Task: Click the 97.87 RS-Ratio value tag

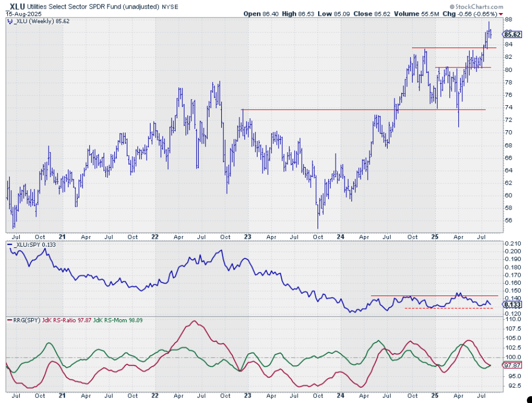Action: click(512, 366)
